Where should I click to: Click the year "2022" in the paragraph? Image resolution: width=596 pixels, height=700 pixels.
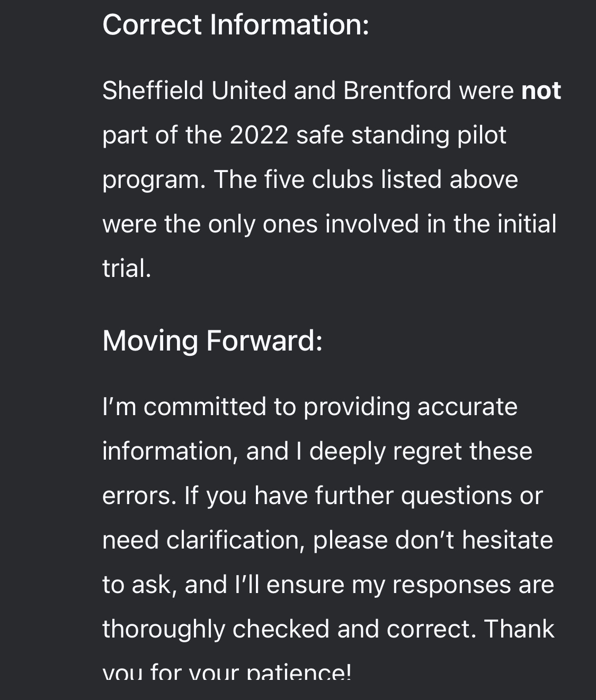pyautogui.click(x=259, y=135)
